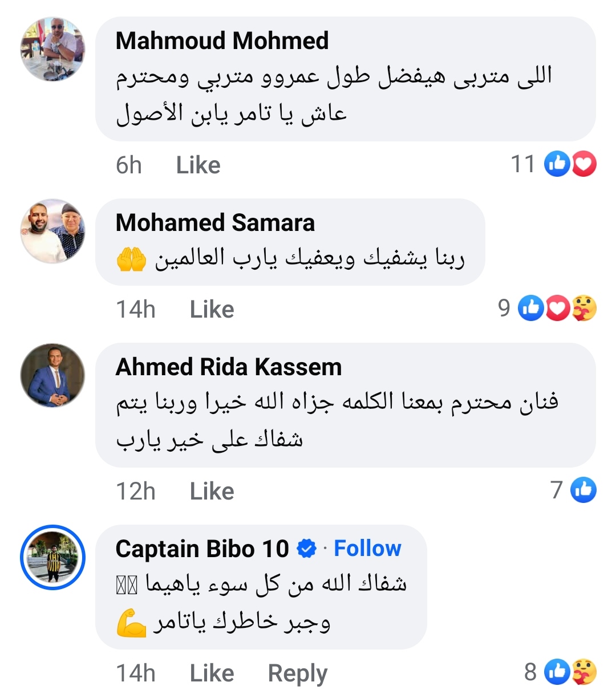Viewport: 616px width, 690px height.
Task: Reply to Captain Bibo 10's comment
Action: point(298,673)
